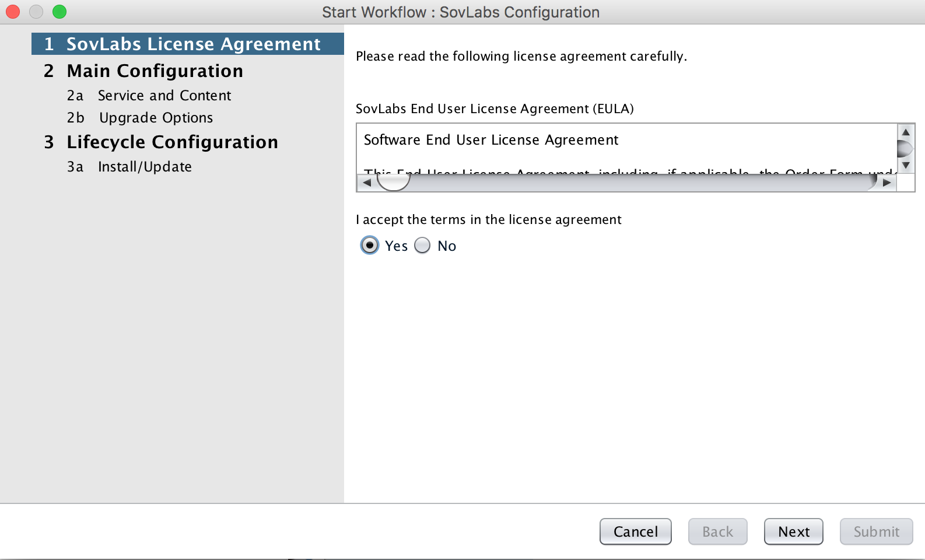Click the window title Start Workflow
The image size is (925, 560).
[461, 12]
